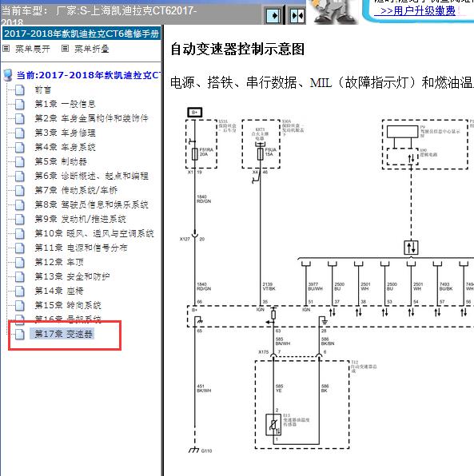The width and height of the screenshot is (474, 476).
Task: Click the page icon next to 第3章
Action: (20, 133)
